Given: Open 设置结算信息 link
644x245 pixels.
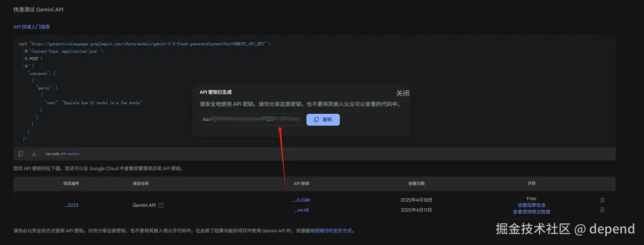Looking at the screenshot, I should point(531,205).
